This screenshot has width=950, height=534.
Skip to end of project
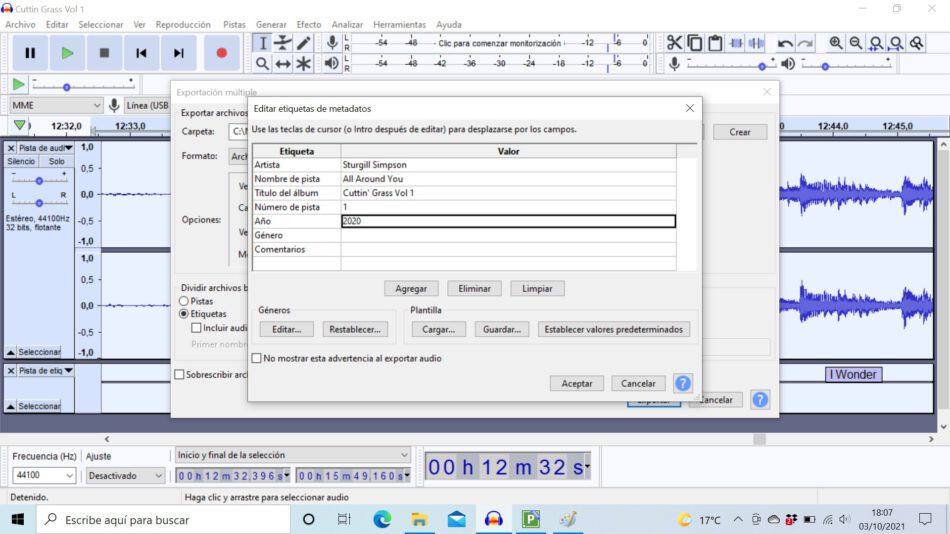point(179,53)
